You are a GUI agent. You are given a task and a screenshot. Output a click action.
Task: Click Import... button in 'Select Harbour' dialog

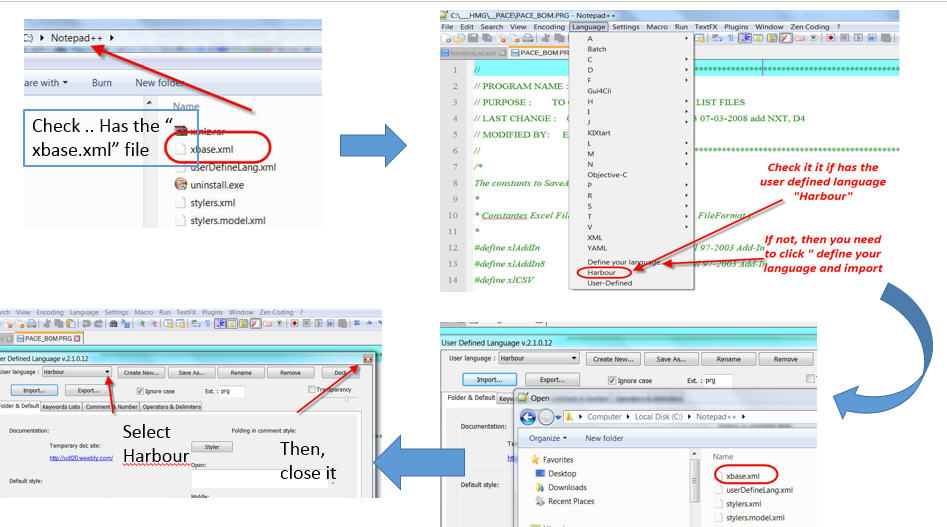coord(34,391)
